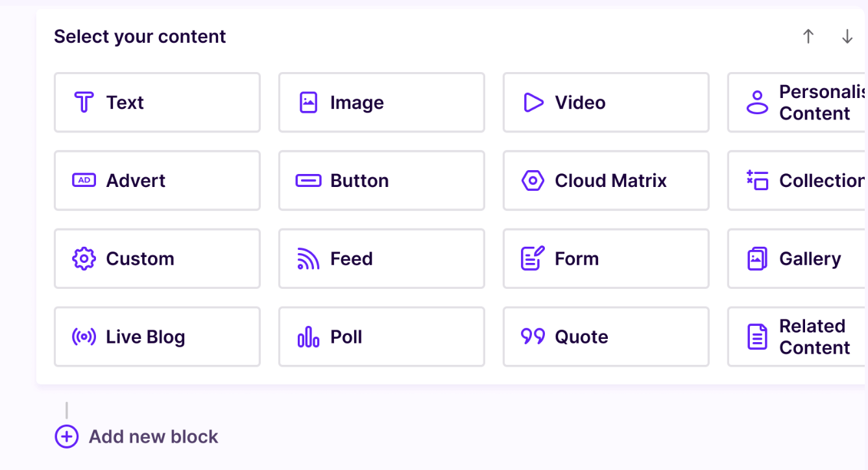Move block up with arrow
The image size is (868, 470).
(808, 36)
